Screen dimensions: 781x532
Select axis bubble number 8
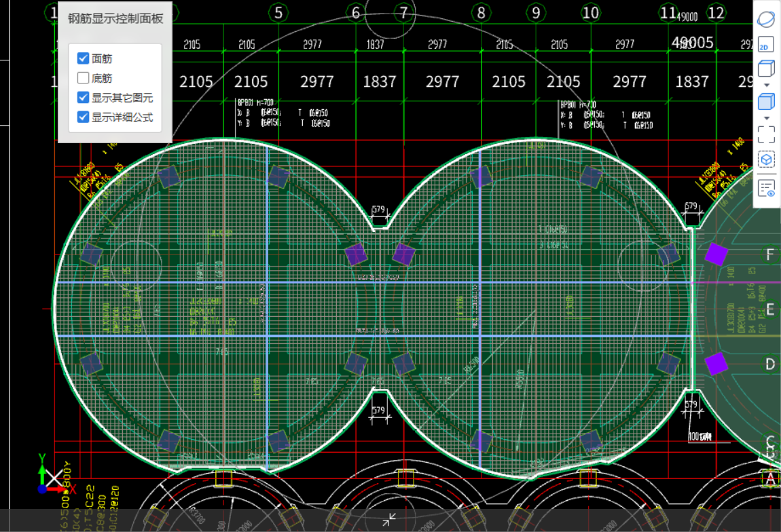(481, 12)
